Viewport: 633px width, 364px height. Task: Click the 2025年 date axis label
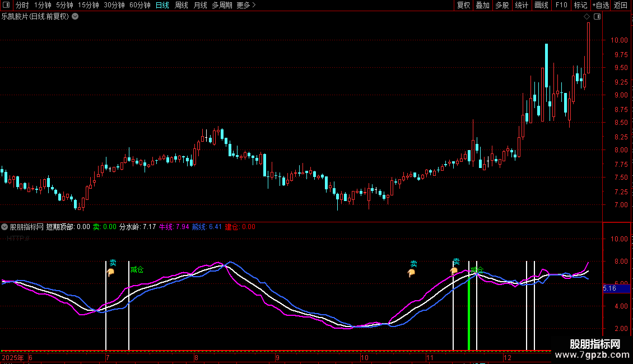pos(12,357)
